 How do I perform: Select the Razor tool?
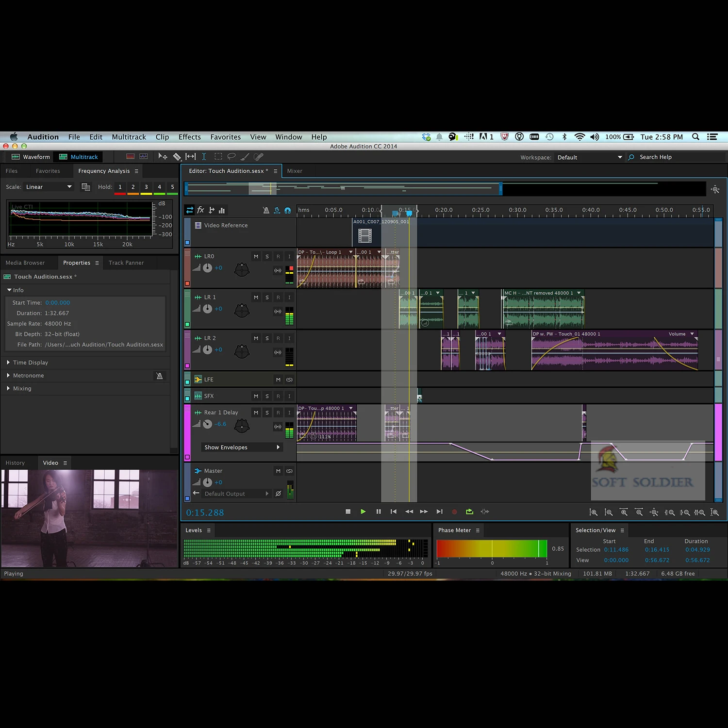pos(177,157)
